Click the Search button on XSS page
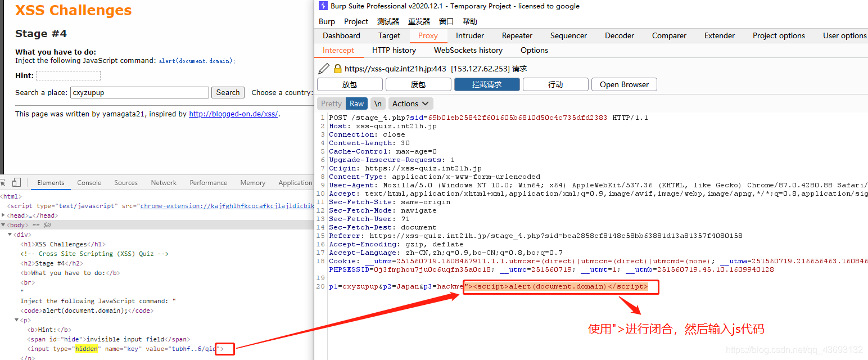Viewport: 868px width, 360px height. 228,93
